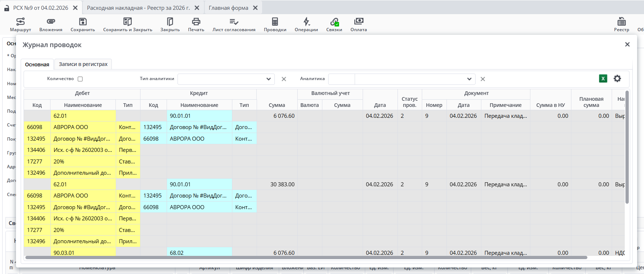Click the Связки link icon

click(334, 22)
